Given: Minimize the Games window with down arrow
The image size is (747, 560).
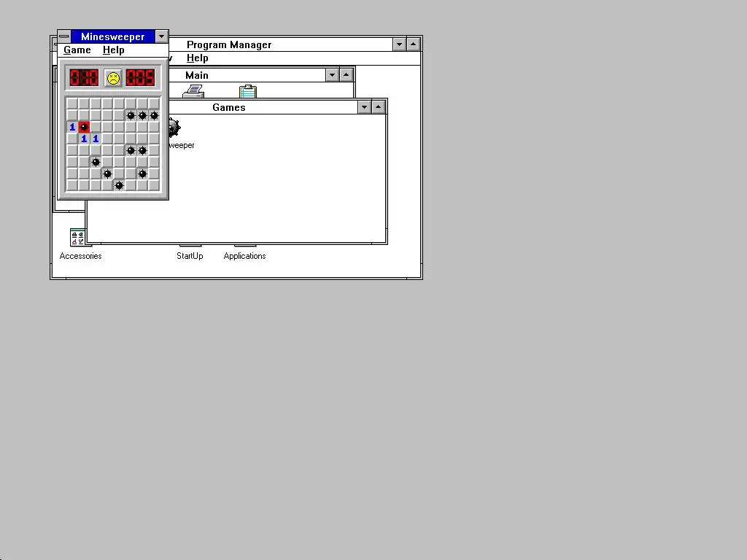Looking at the screenshot, I should [365, 107].
